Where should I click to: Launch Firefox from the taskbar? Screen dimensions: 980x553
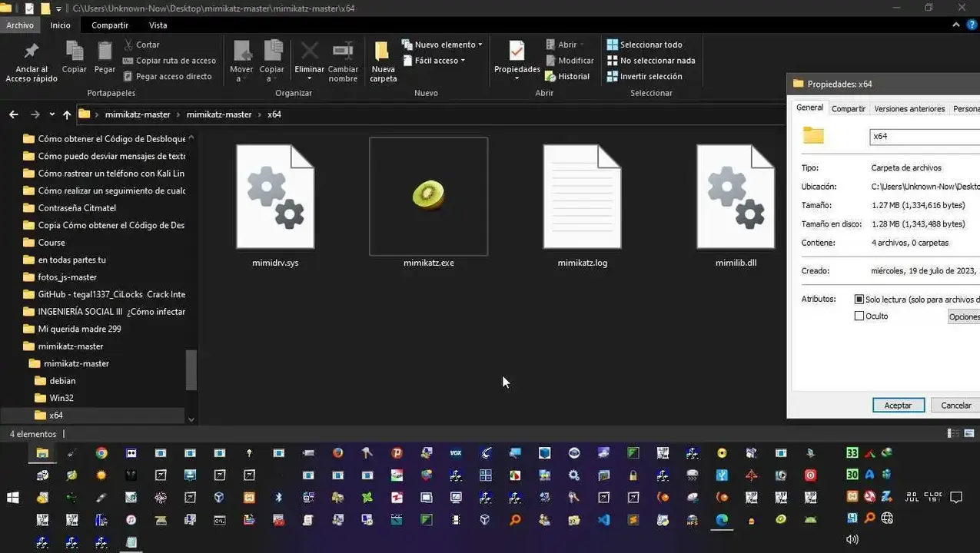click(x=337, y=453)
